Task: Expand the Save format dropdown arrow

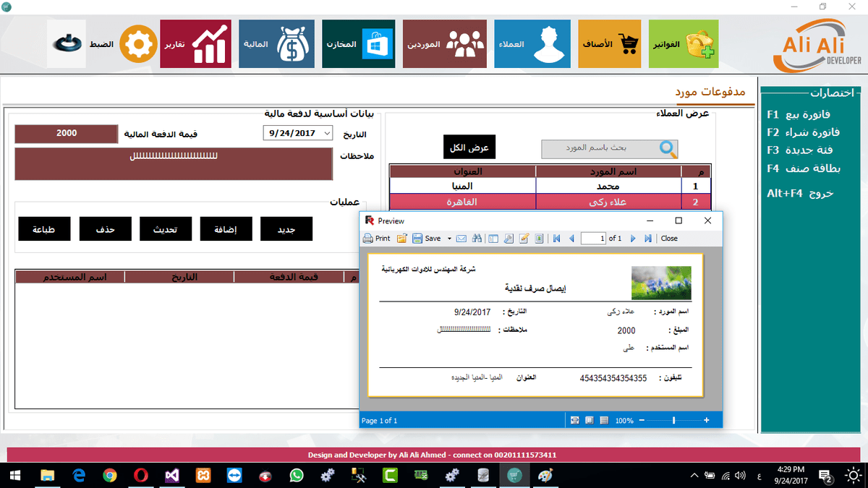Action: pos(449,239)
